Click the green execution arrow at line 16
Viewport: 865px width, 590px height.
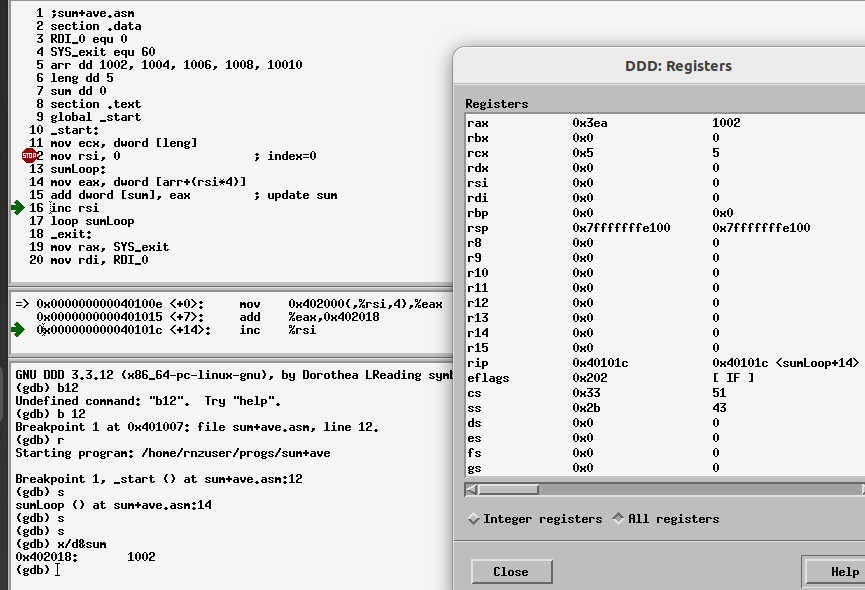tap(18, 208)
